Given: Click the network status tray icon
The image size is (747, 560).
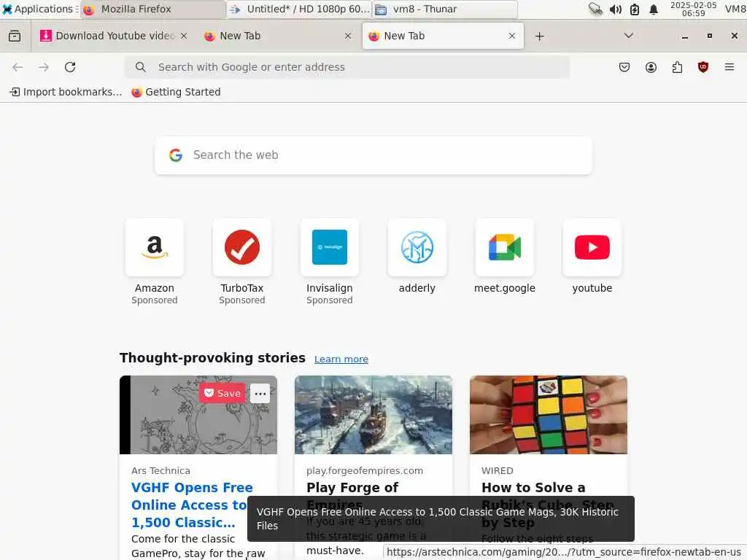Looking at the screenshot, I should click(x=595, y=9).
